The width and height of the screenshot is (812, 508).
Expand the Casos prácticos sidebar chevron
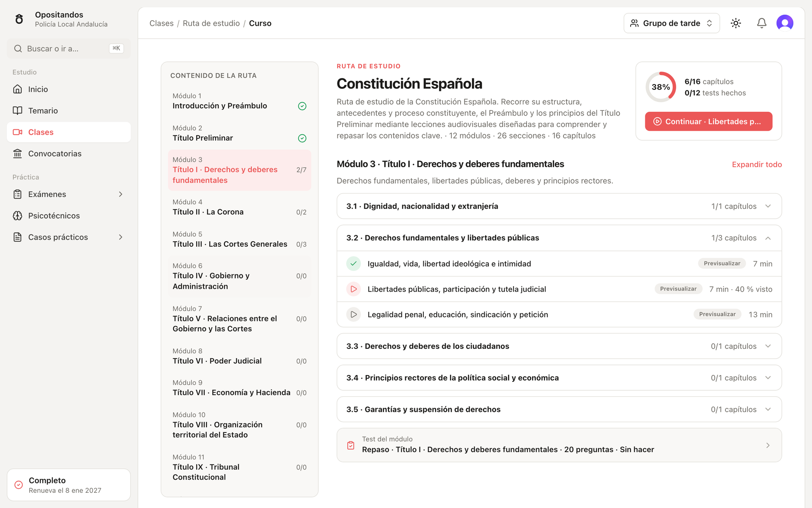tap(121, 237)
